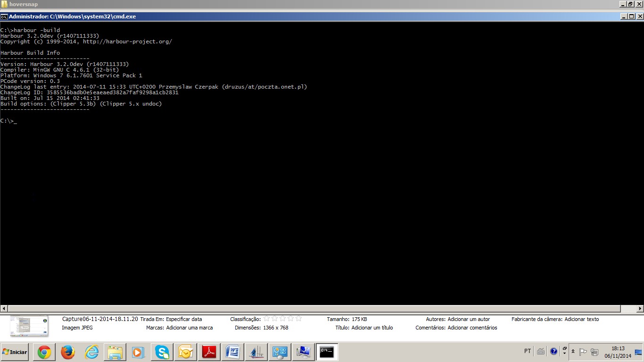The width and height of the screenshot is (644, 362).
Task: Click the 'Harbour Build Info' heading text
Action: pyautogui.click(x=30, y=53)
